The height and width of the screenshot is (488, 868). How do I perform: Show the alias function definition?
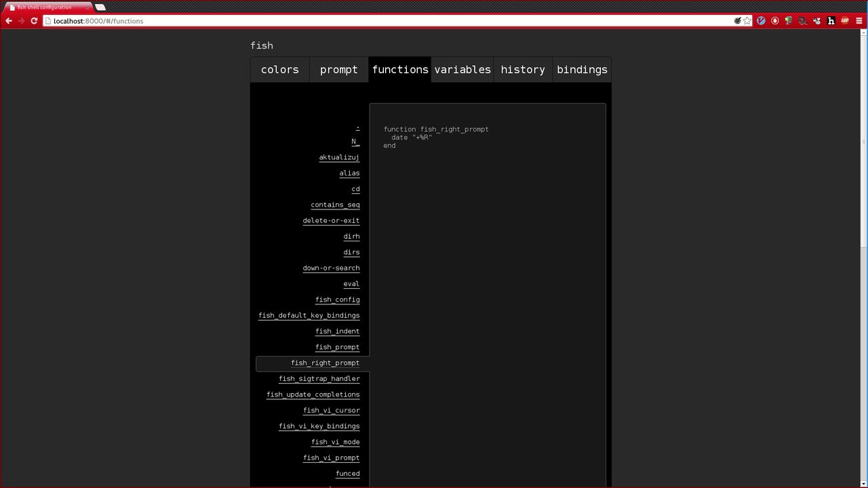pyautogui.click(x=349, y=173)
